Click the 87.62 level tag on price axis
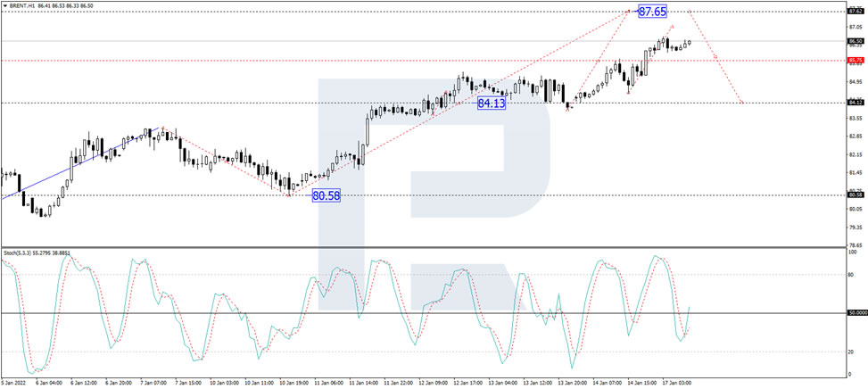The width and height of the screenshot is (868, 389). coord(856,11)
